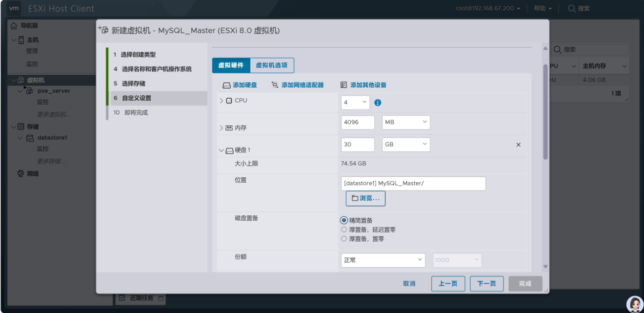Viewport: 644px width, 313px height.
Task: Expand the CPU settings row
Action: (221, 101)
